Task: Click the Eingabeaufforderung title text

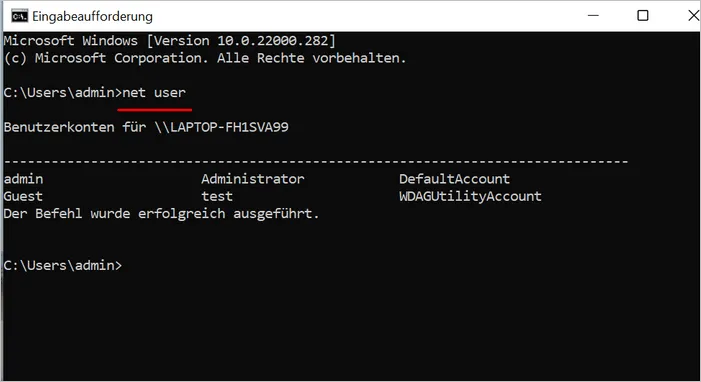Action: (x=93, y=17)
